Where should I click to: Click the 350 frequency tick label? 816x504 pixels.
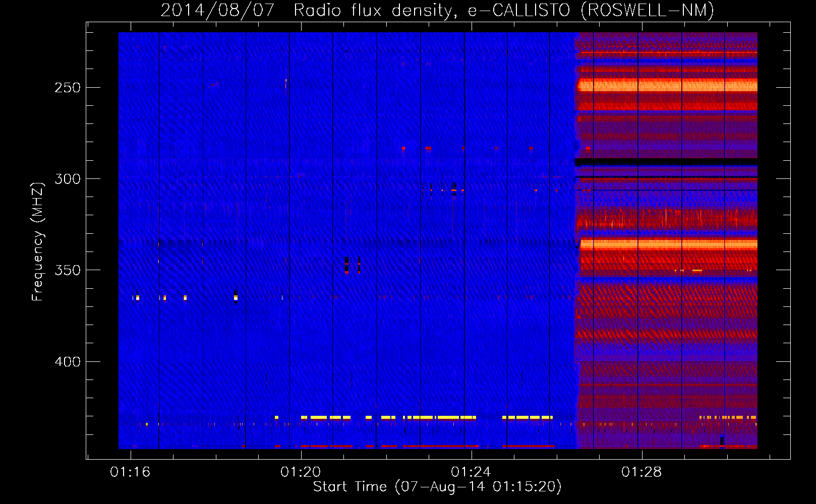point(68,270)
